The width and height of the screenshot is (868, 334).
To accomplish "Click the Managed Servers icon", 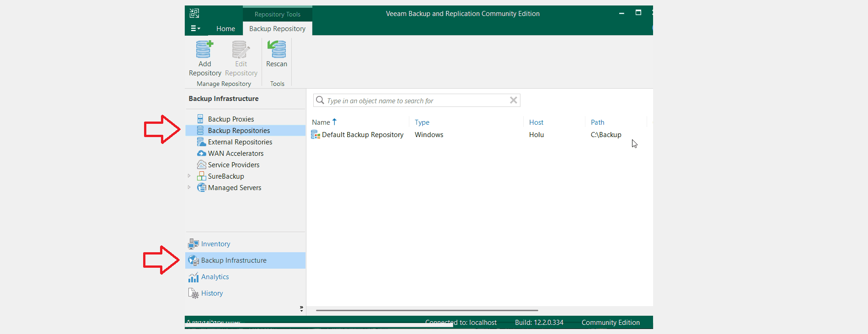I will [201, 188].
